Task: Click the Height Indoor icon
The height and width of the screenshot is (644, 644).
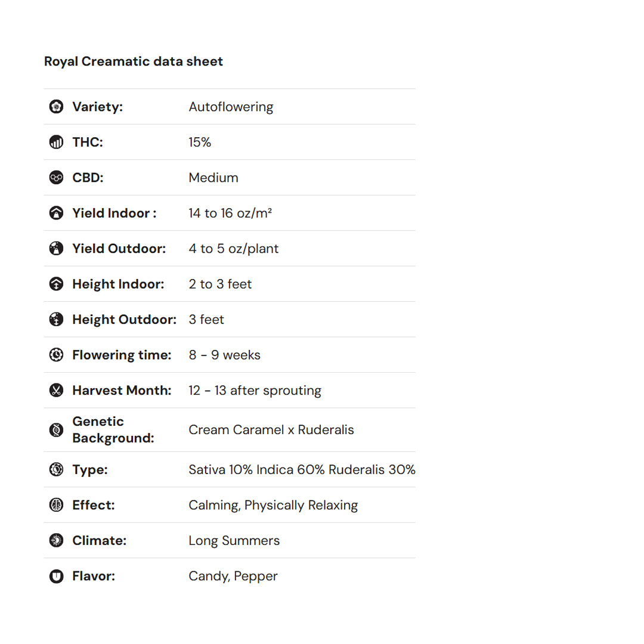Action: [x=56, y=284]
